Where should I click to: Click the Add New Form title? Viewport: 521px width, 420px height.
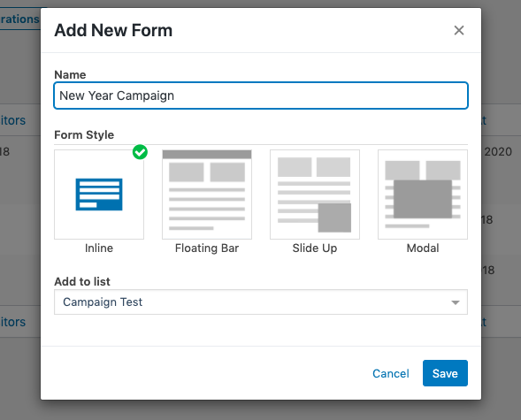[113, 30]
